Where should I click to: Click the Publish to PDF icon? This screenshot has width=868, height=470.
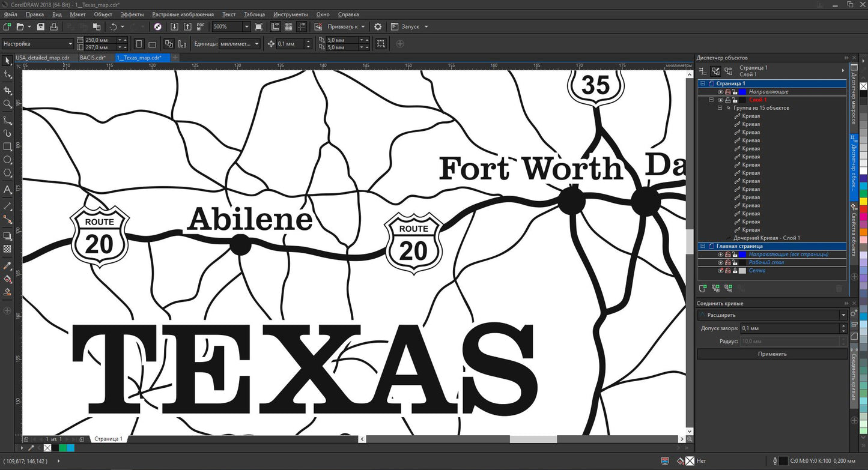click(201, 27)
